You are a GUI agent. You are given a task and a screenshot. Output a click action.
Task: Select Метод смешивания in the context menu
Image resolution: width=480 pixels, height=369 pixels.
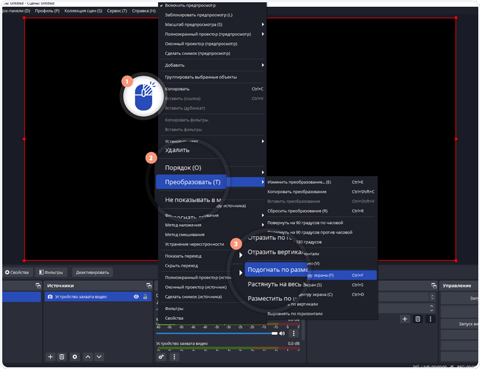click(x=185, y=235)
